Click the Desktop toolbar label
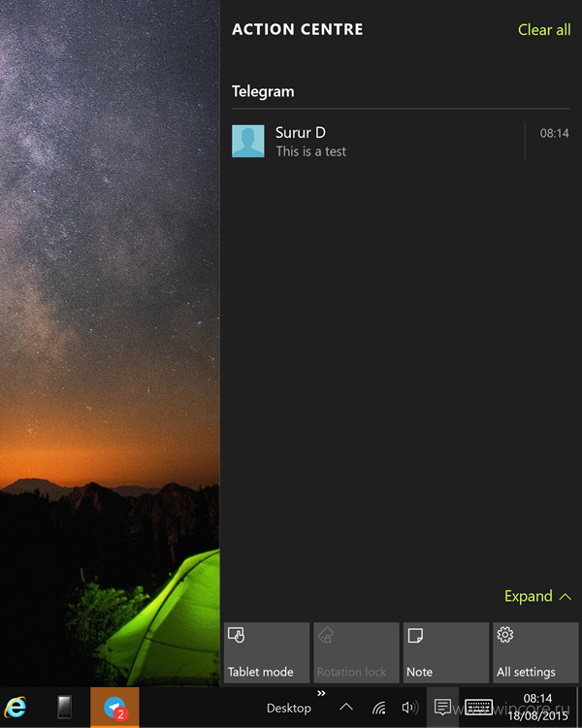 pos(289,708)
